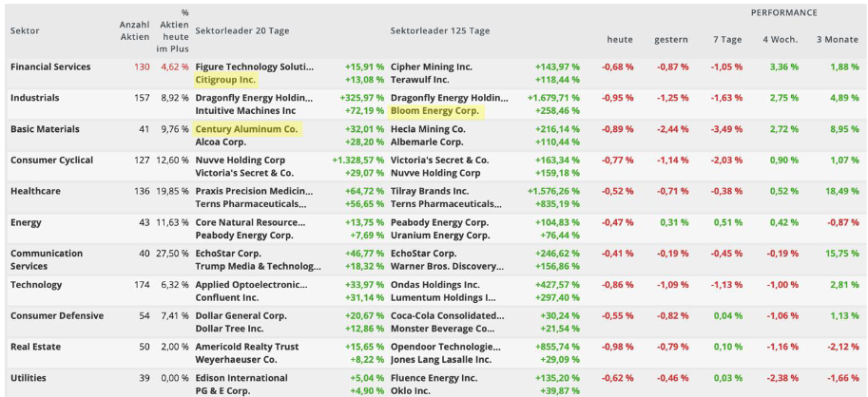Sort table by the heute performance column
The height and width of the screenshot is (397, 868).
click(x=619, y=39)
